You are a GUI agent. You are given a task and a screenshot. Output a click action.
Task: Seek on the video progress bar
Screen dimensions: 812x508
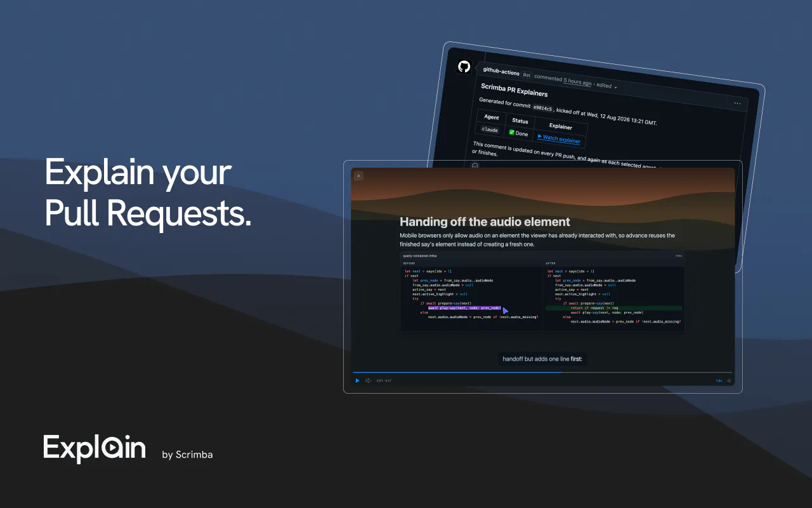click(x=542, y=372)
